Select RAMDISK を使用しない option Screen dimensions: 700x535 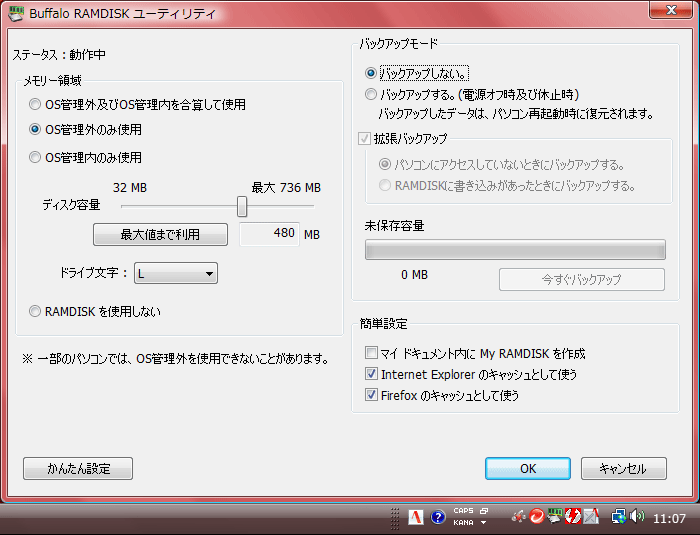95,311
